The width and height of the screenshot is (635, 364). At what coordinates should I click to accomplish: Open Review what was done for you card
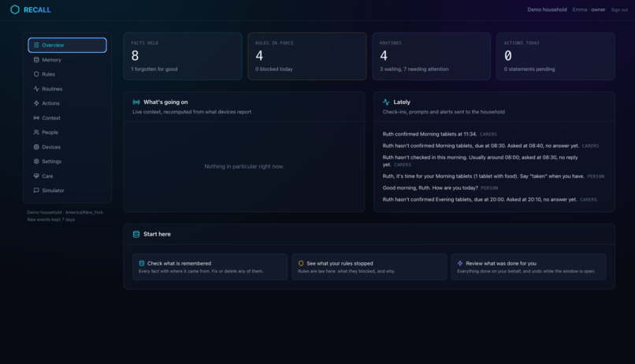coord(528,267)
